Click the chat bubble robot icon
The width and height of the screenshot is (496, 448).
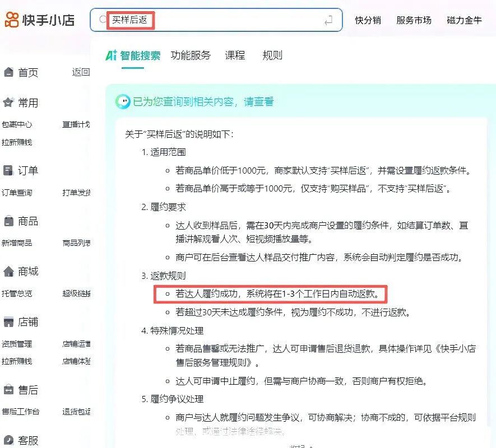pyautogui.click(x=123, y=101)
